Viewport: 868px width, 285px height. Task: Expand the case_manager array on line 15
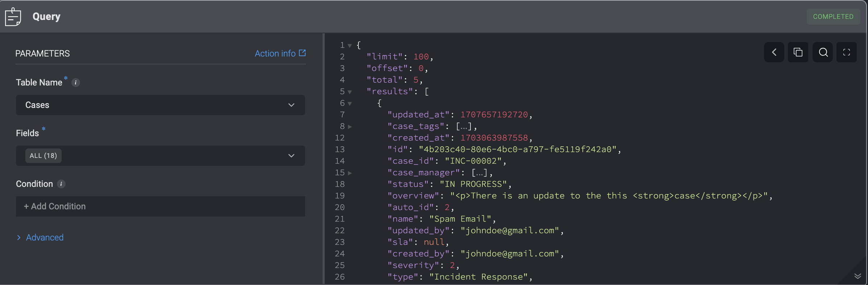(350, 173)
